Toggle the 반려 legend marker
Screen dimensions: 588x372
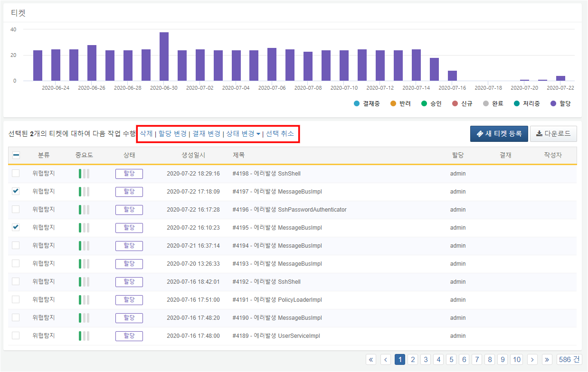click(393, 103)
